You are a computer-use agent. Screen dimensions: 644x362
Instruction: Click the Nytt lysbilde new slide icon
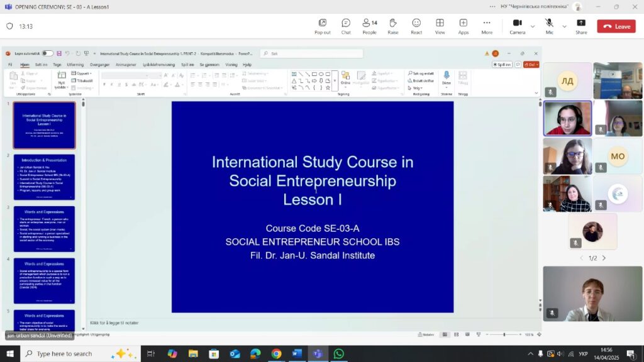(x=62, y=75)
